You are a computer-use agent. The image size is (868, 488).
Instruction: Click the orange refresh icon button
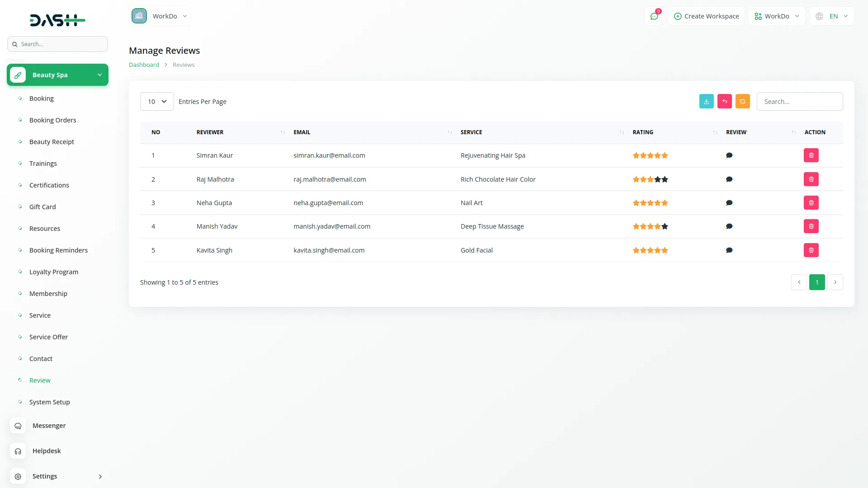(742, 101)
